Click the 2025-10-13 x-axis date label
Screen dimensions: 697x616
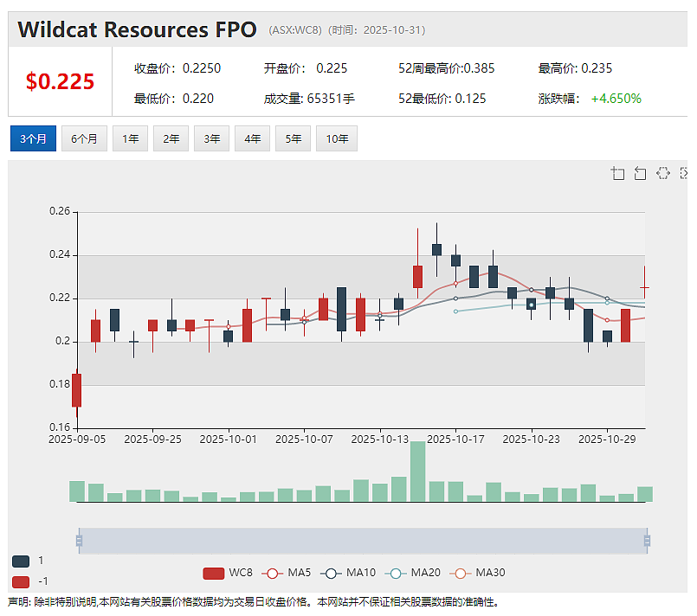click(379, 440)
